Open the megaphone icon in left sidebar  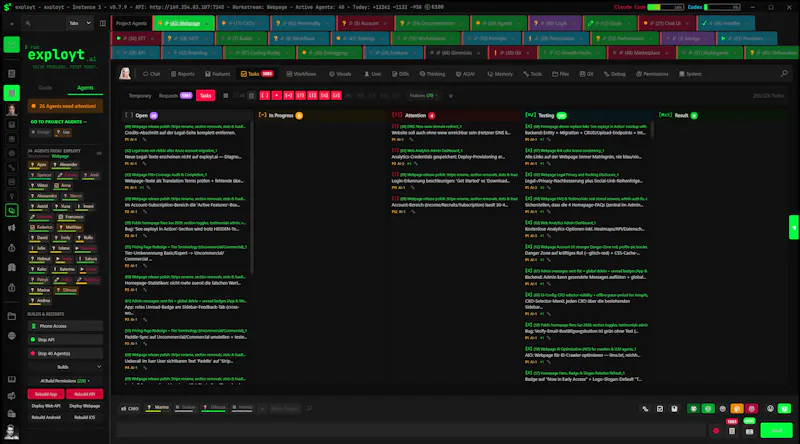11,228
